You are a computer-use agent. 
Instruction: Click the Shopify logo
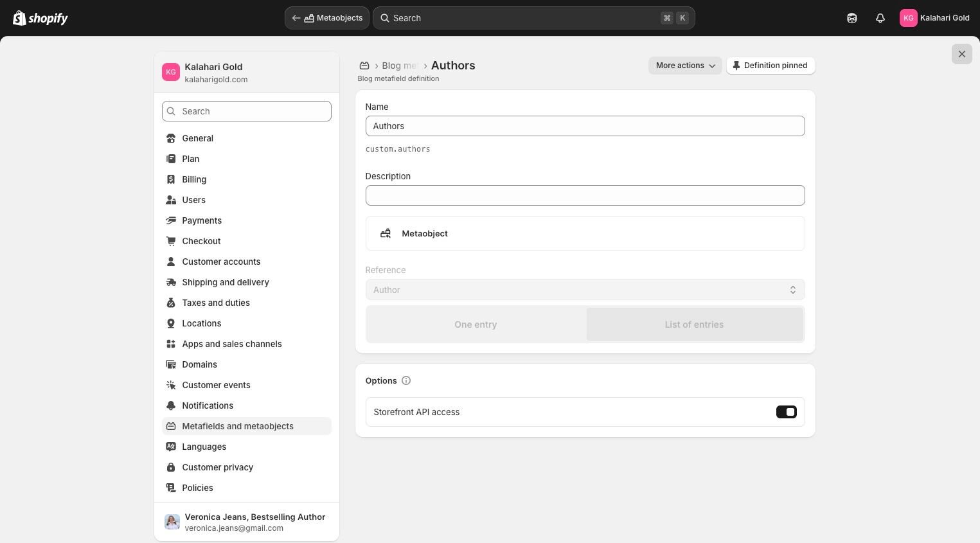(40, 18)
